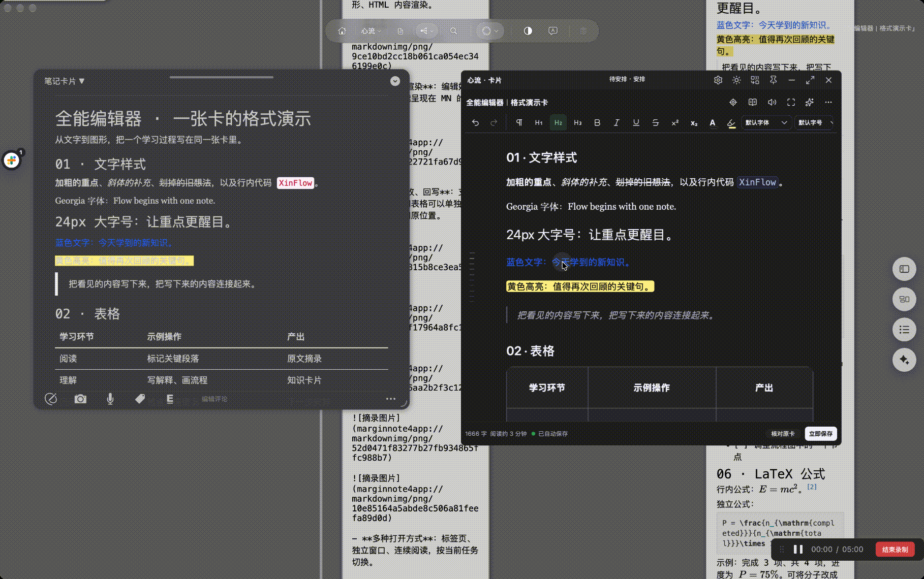
Task: Toggle the active H2 heading style
Action: pos(558,122)
